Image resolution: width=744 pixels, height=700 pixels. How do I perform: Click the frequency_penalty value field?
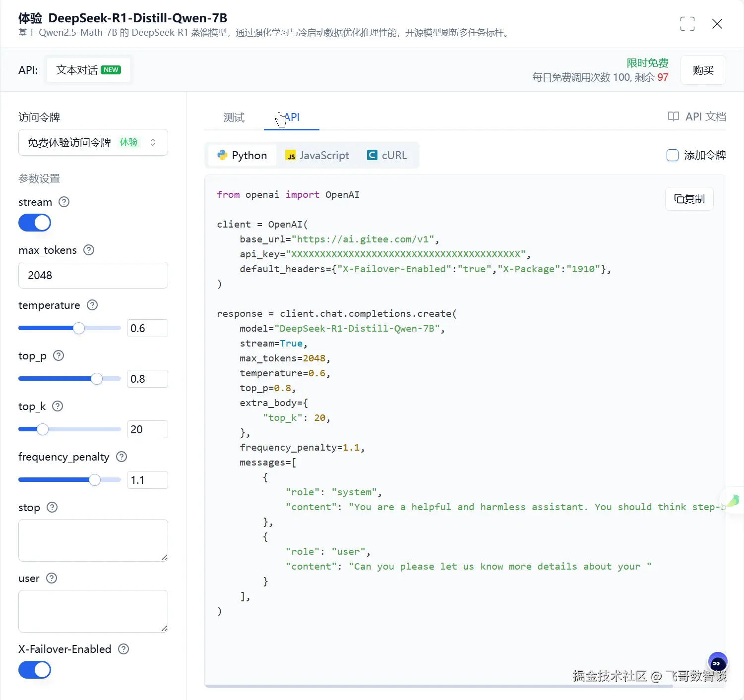click(x=147, y=480)
